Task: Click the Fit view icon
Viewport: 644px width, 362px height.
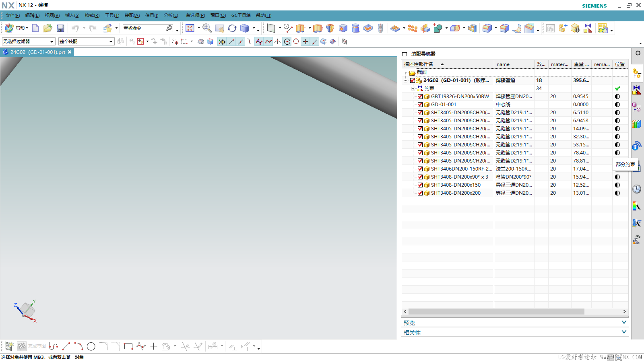Action: (190, 28)
